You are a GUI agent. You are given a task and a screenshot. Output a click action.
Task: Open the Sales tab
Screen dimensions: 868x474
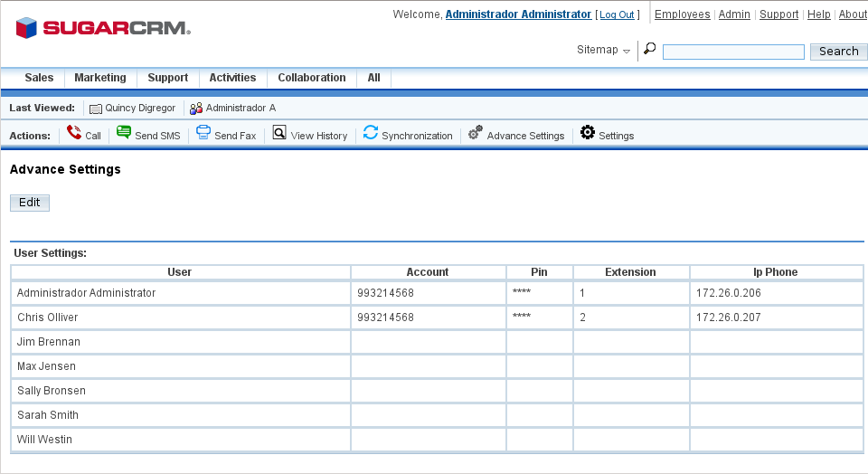pyautogui.click(x=39, y=78)
